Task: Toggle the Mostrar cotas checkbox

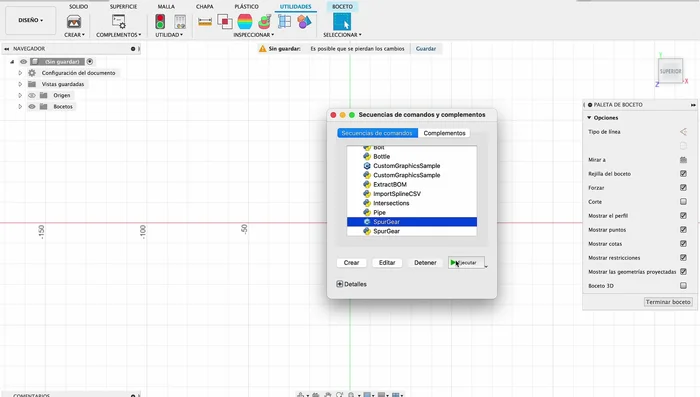Action: pos(683,243)
